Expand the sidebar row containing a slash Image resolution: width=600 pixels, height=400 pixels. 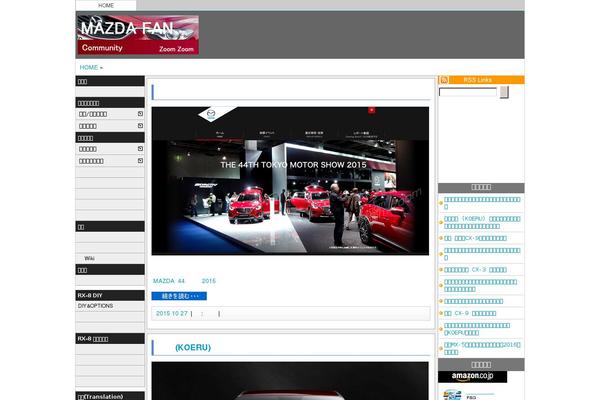click(x=110, y=114)
